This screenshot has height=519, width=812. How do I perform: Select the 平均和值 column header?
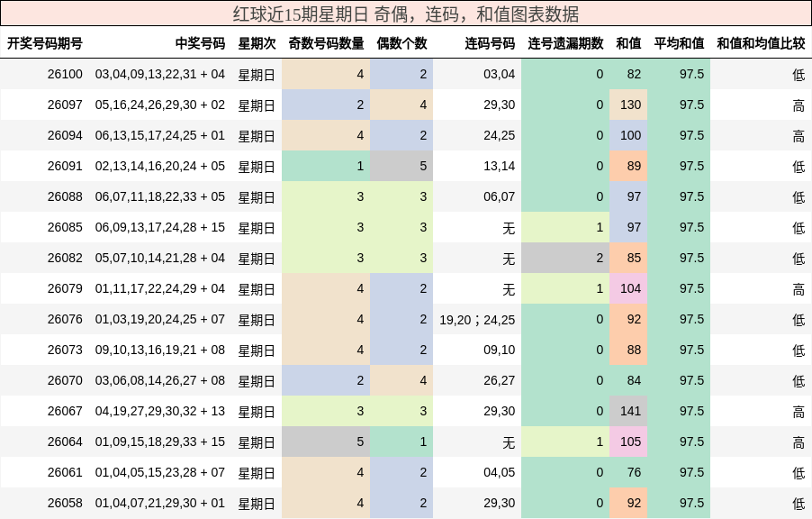pyautogui.click(x=679, y=43)
